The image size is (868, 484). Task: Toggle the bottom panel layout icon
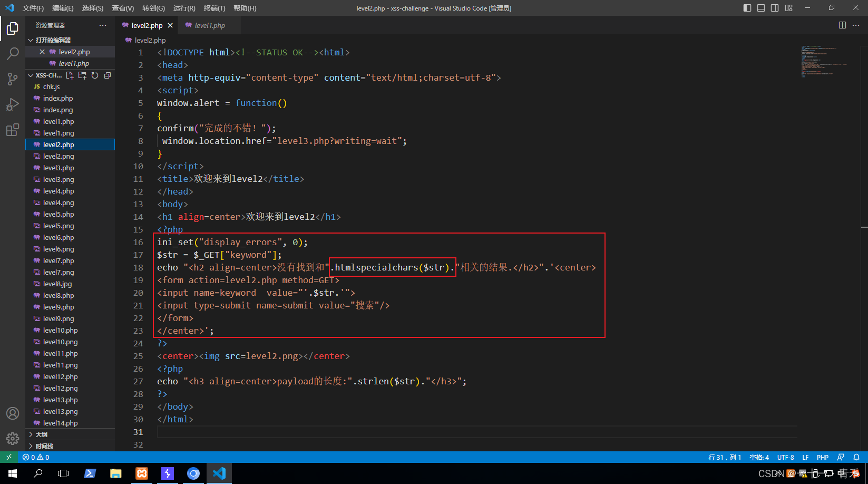point(761,8)
